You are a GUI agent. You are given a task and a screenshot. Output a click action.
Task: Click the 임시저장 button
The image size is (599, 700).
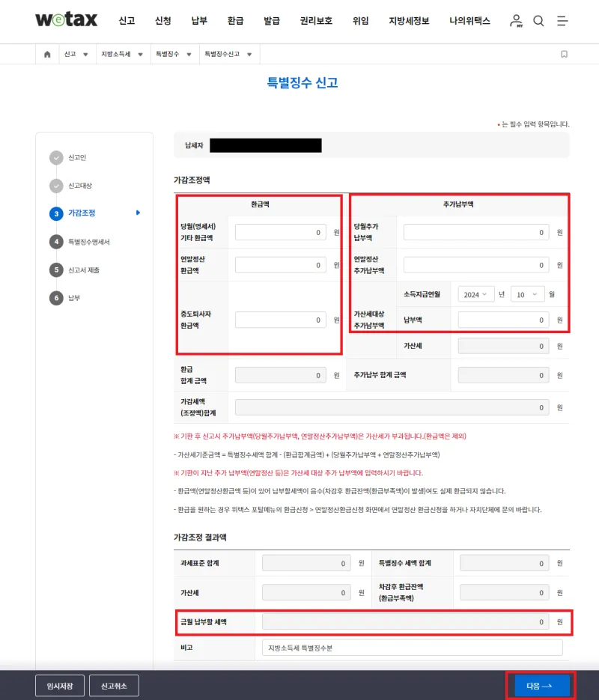pyautogui.click(x=59, y=686)
